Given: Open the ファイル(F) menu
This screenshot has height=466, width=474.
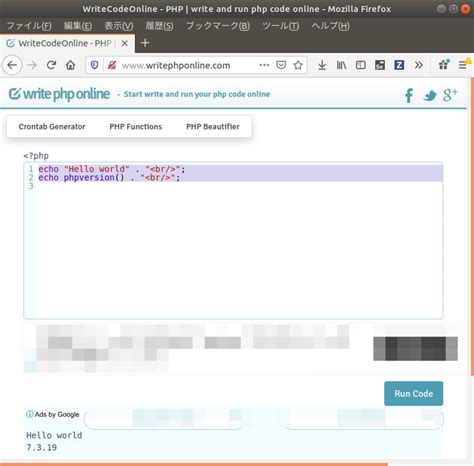Looking at the screenshot, I should click(x=29, y=26).
